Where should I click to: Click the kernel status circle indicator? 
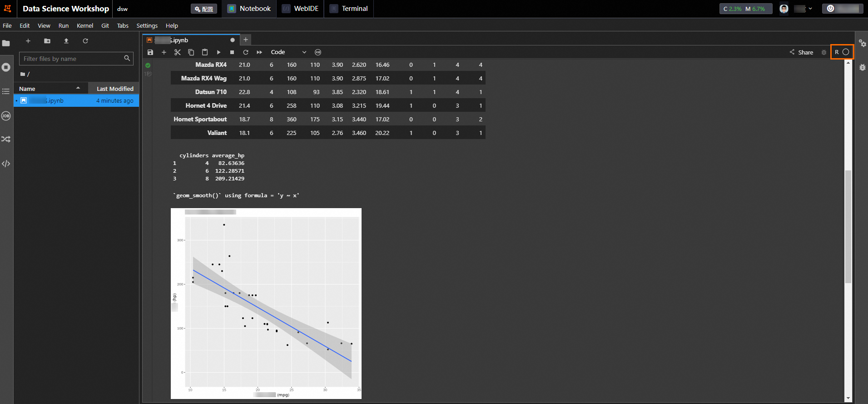point(846,52)
